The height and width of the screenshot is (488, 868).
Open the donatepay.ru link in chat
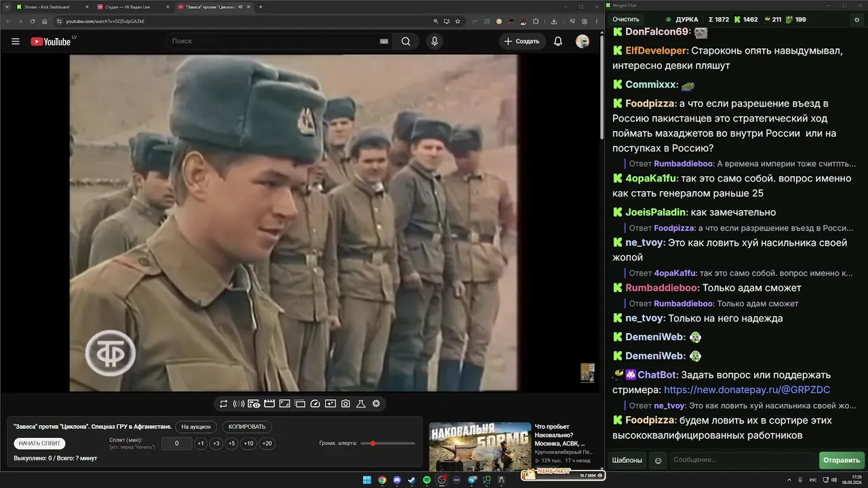pos(747,390)
